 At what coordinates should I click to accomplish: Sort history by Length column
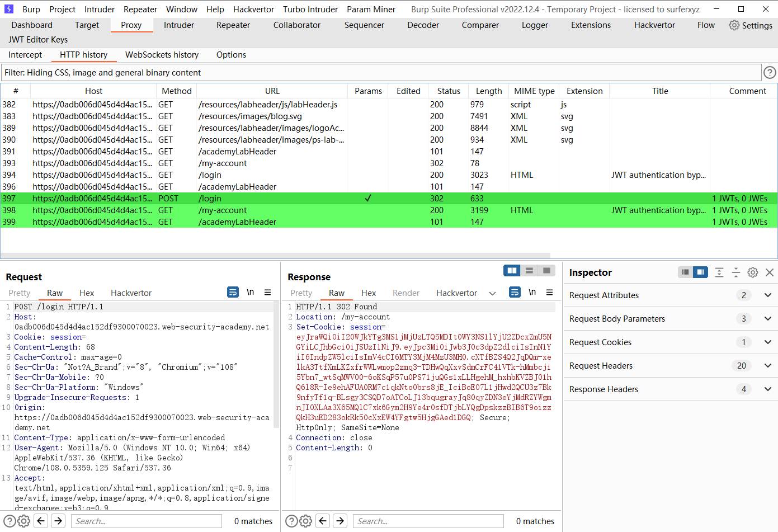coord(489,91)
